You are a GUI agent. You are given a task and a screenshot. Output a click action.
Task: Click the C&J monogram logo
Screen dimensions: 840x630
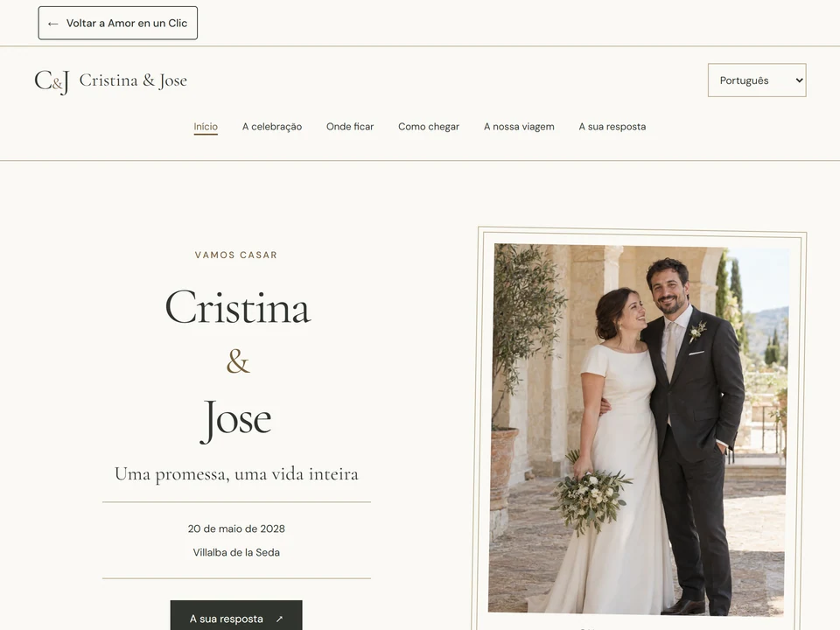pos(52,81)
